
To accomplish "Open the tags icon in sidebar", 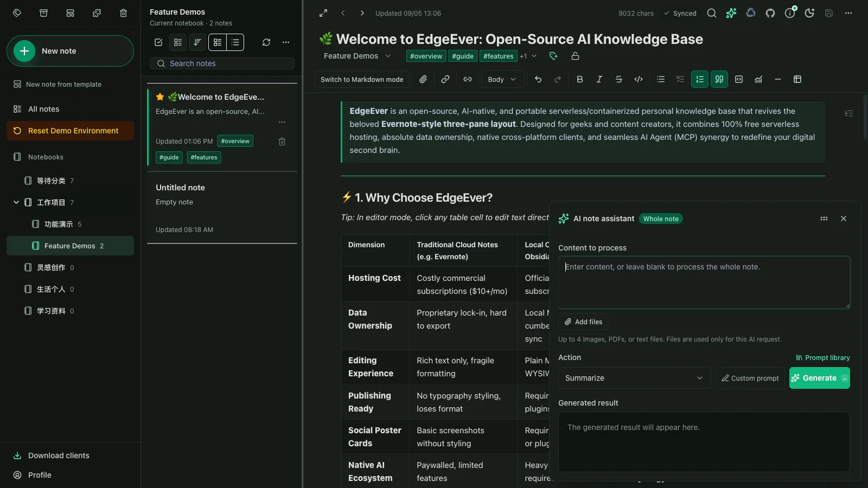I will pos(17,13).
